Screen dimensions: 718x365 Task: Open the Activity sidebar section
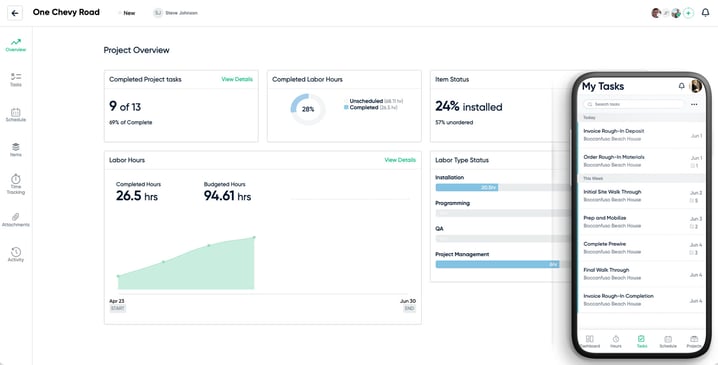point(16,255)
